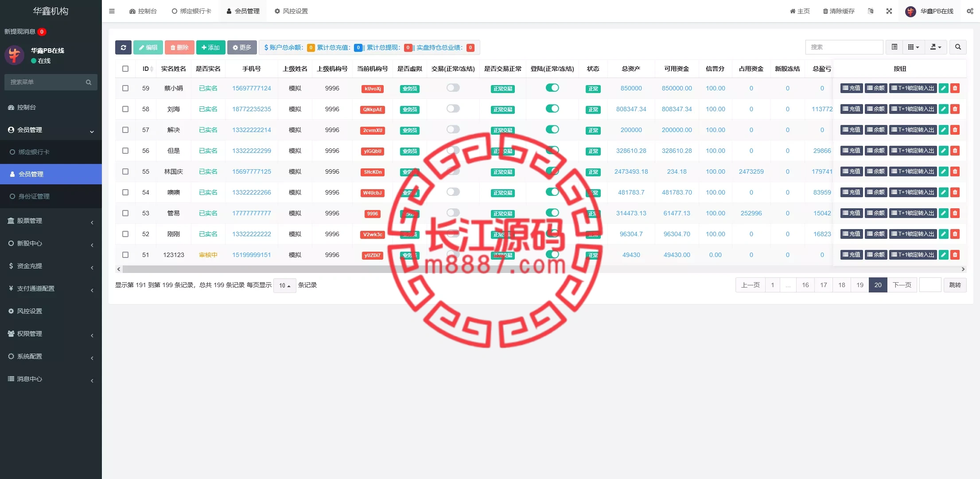Click the red 删除 toolbar button

coord(179,47)
